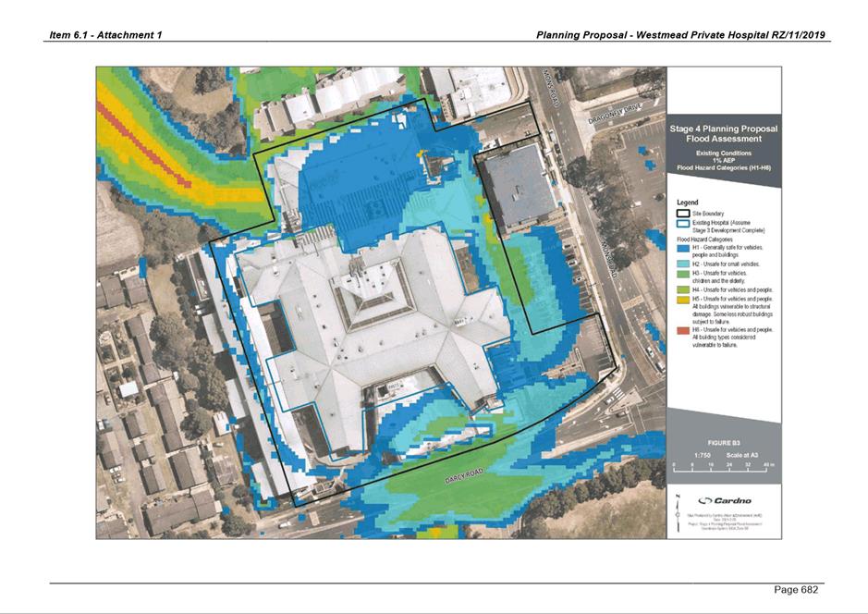Image resolution: width=868 pixels, height=614 pixels.
Task: Click the 'Planning Proposal - Westmead Private Hospital RZ/11/2019' header
Action: point(680,35)
